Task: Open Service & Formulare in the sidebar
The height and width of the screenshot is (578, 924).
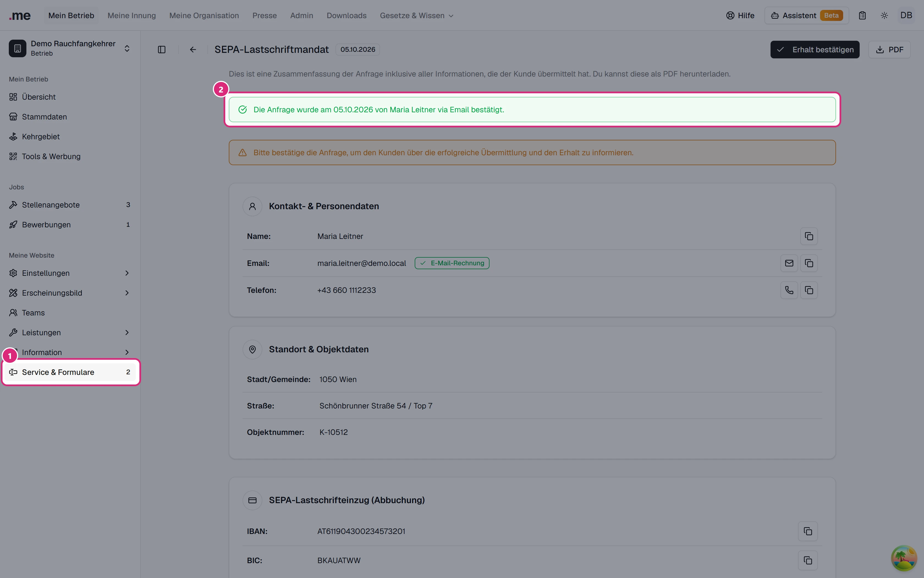Action: [x=70, y=372]
